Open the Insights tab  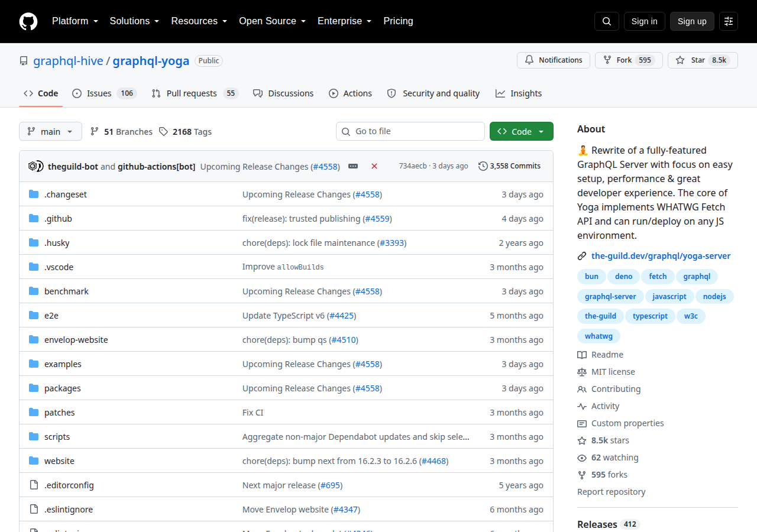coord(519,93)
